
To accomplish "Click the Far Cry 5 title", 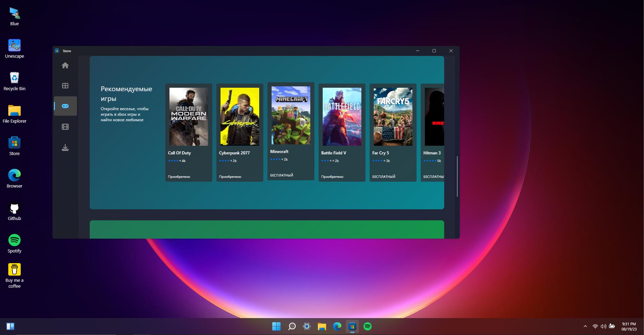I will pos(381,153).
